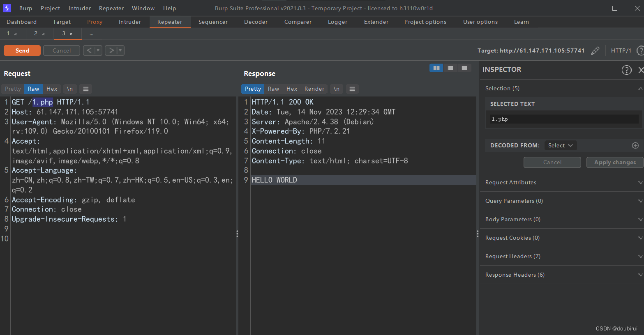Edit target with the pencil icon
644x335 pixels.
click(595, 50)
